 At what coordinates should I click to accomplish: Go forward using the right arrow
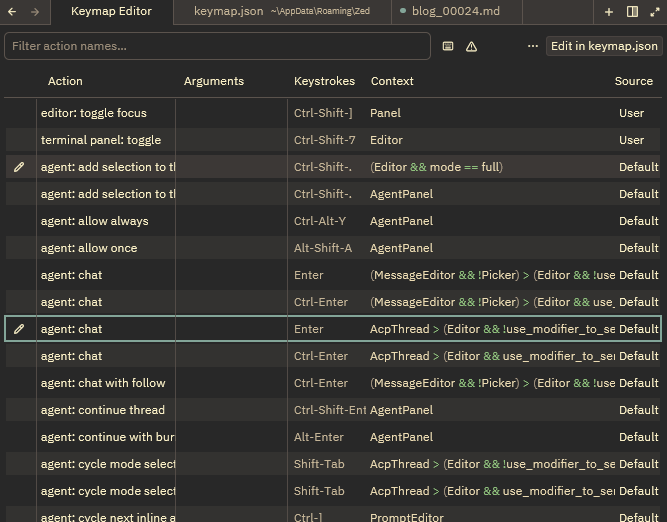click(36, 12)
